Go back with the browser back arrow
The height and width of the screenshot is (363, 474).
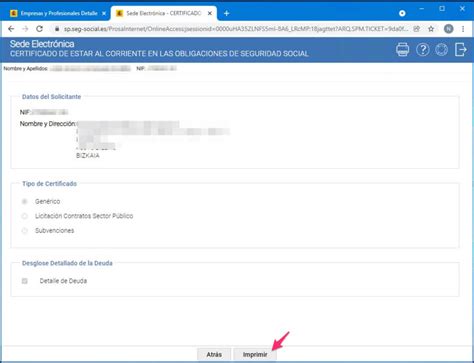click(x=11, y=29)
